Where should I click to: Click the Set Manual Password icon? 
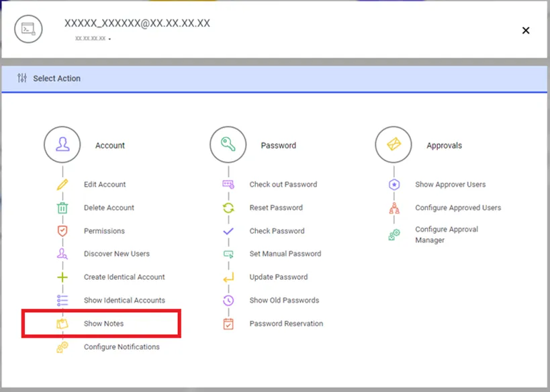click(228, 254)
